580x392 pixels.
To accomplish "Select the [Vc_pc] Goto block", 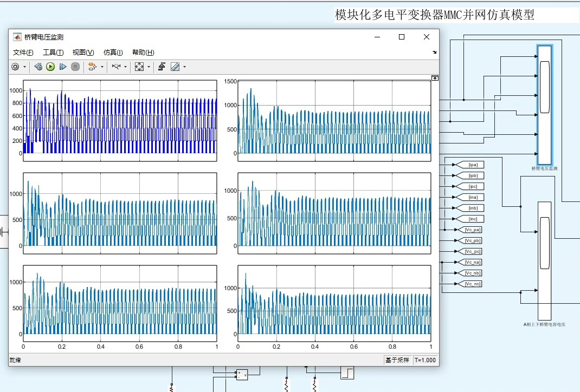I will tap(470, 251).
